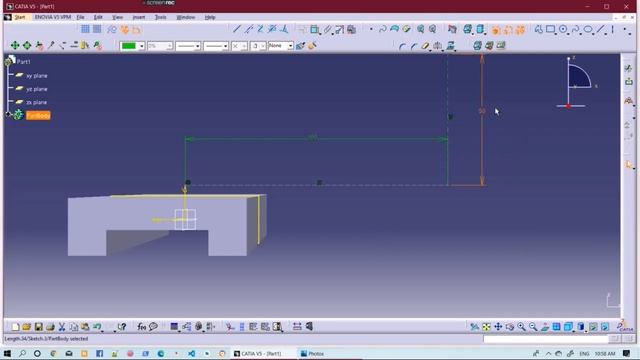
Task: Open the Help menu
Action: tap(210, 17)
